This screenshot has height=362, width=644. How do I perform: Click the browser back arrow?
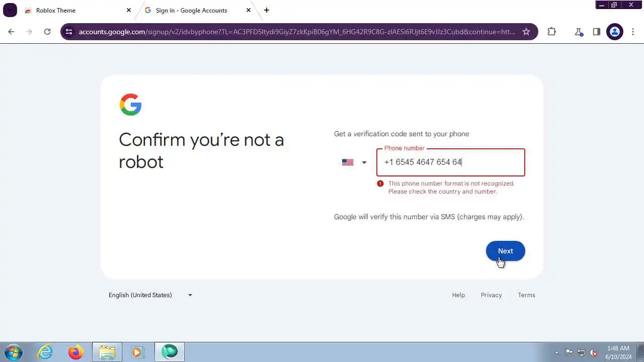pyautogui.click(x=11, y=32)
